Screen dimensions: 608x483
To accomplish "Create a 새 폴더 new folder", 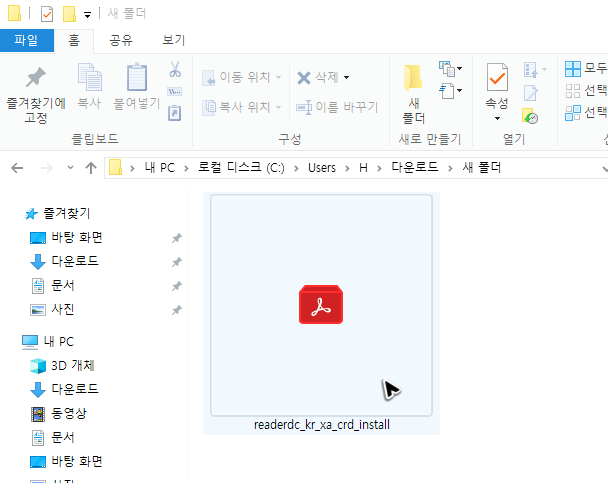I will coord(413,94).
